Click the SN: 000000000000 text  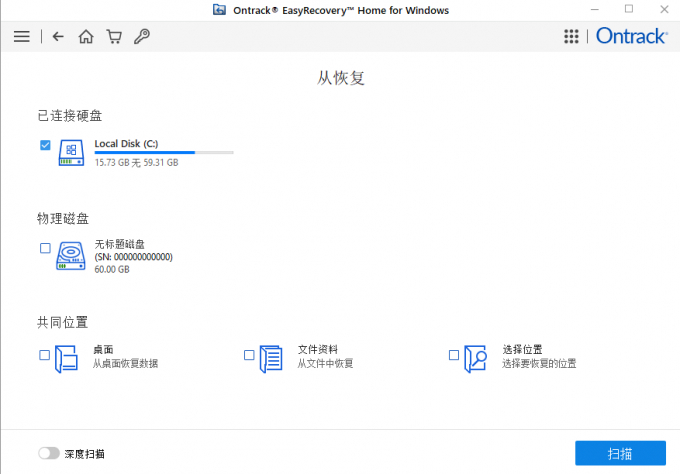pos(134,257)
